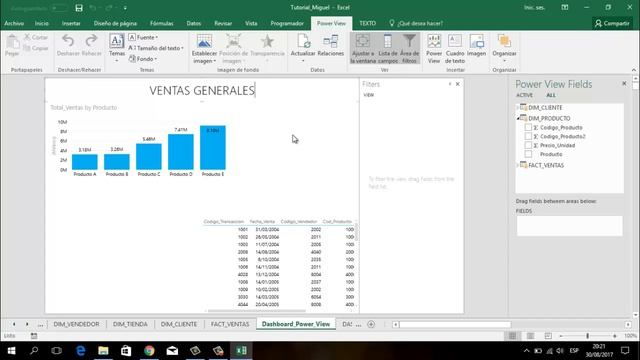Viewport: 640px width, 360px height.
Task: Switch to the Insertar tab
Action: coord(71,23)
